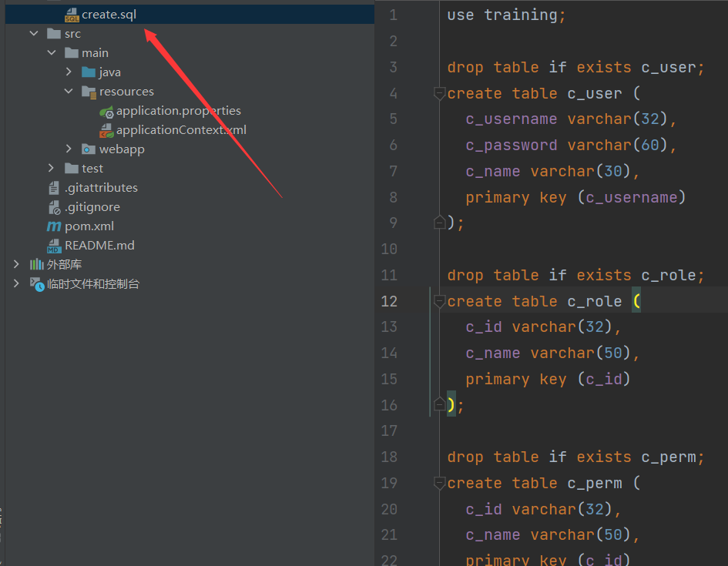This screenshot has width=728, height=566.
Task: Expand the 临时文件和控制台 node
Action: point(16,283)
